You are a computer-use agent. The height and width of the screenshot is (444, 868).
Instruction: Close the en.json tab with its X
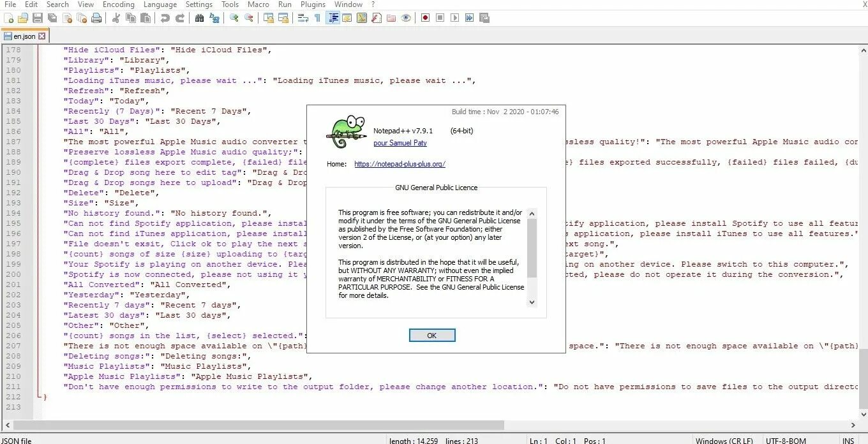[x=42, y=36]
